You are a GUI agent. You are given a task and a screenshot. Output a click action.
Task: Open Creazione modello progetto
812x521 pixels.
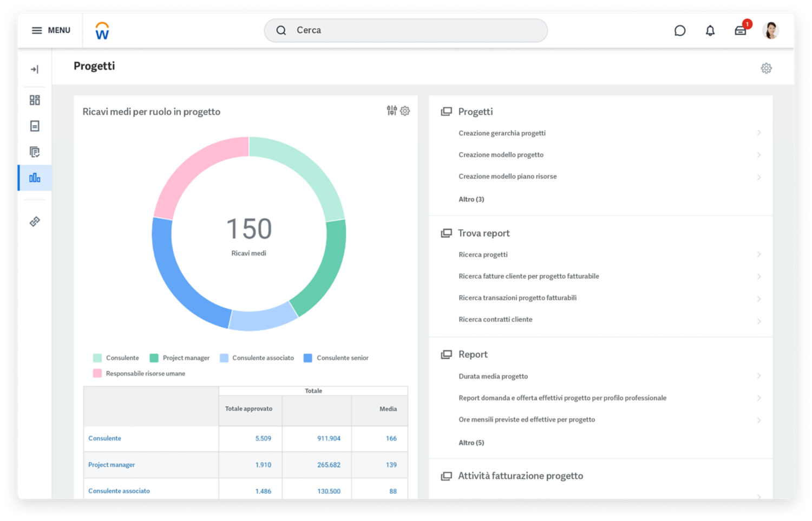pos(501,155)
